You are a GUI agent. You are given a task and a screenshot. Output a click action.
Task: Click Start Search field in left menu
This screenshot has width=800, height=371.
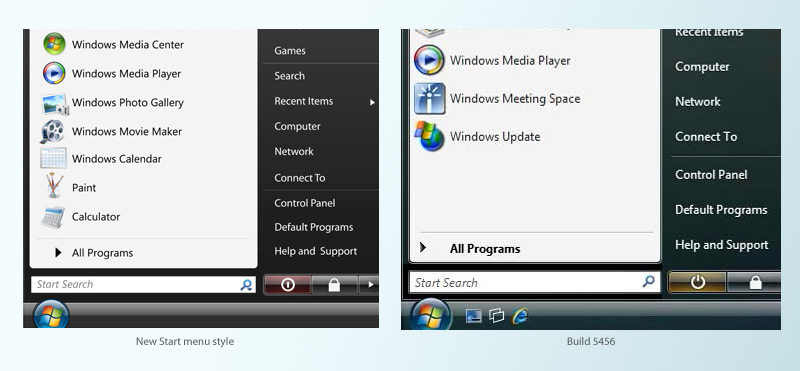coord(143,285)
